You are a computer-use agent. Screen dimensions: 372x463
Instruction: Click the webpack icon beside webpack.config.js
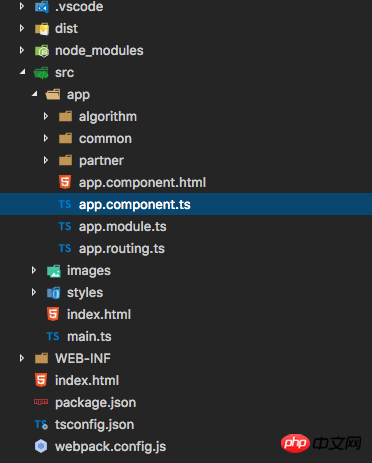point(41,446)
